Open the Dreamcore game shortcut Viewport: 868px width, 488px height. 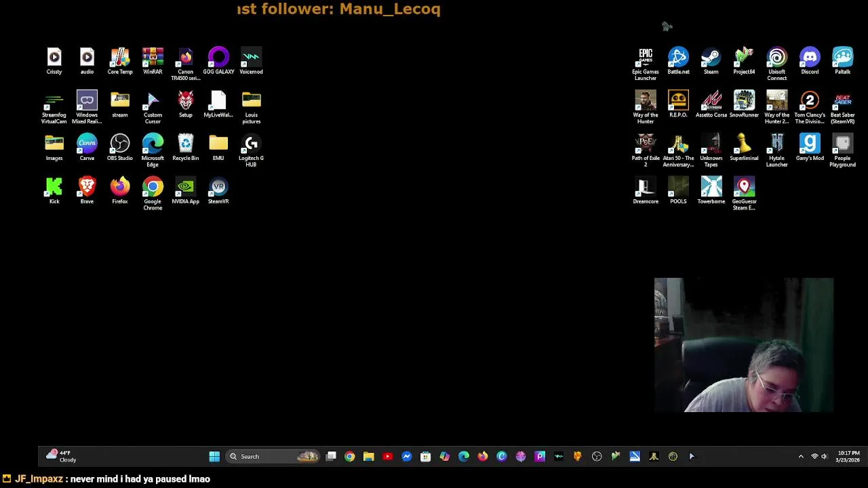tap(646, 191)
